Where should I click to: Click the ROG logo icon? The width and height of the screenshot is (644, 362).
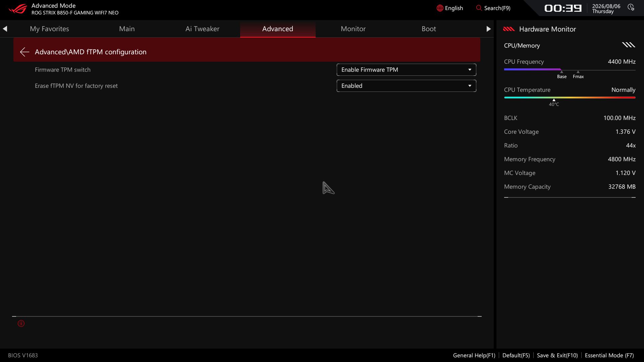point(17,8)
